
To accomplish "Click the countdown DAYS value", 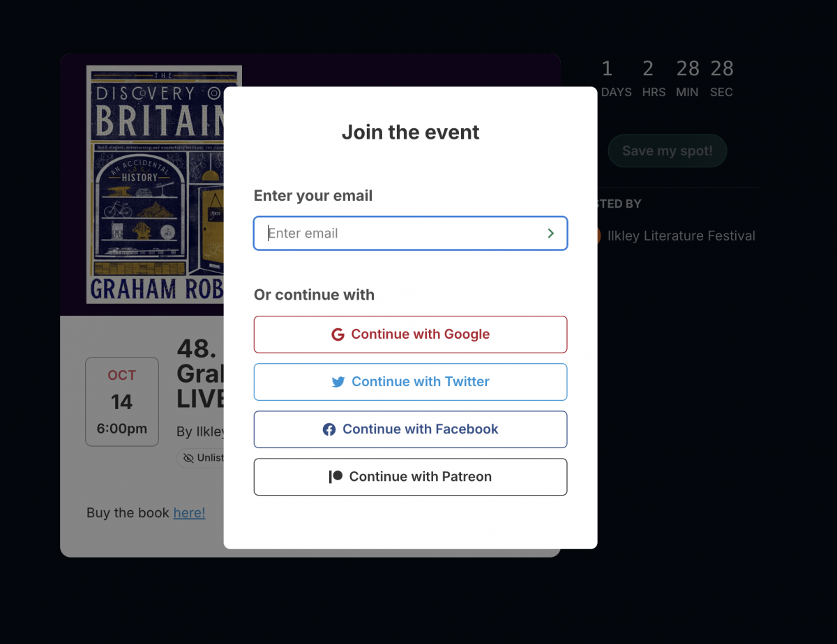I will click(607, 69).
